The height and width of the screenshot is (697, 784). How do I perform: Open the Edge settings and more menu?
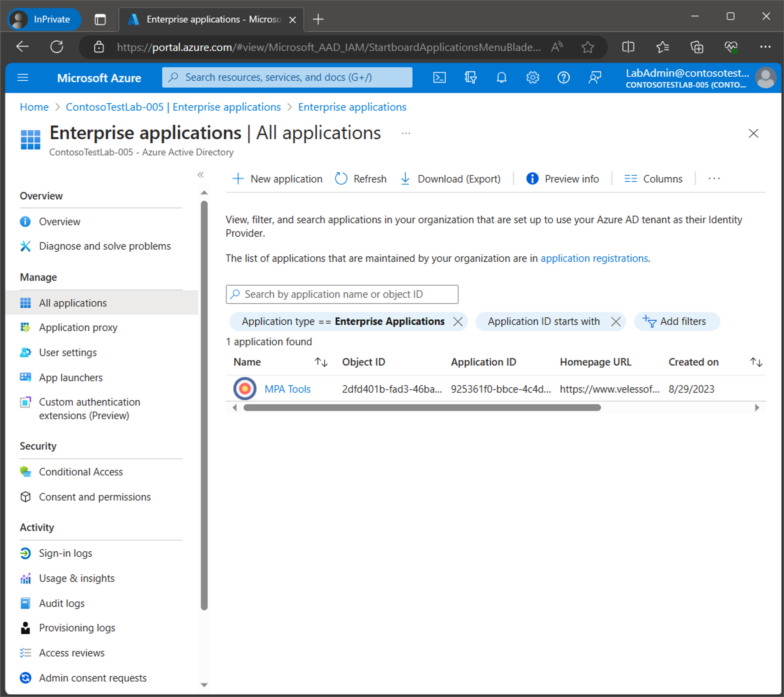pyautogui.click(x=765, y=47)
